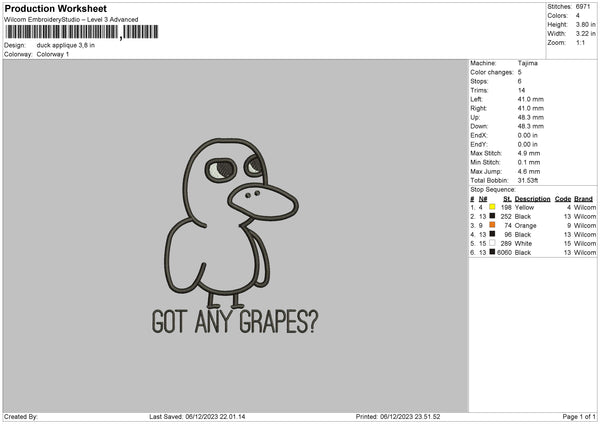This screenshot has width=600, height=424.
Task: Pick the white color swatch in stop 5
Action: point(492,243)
